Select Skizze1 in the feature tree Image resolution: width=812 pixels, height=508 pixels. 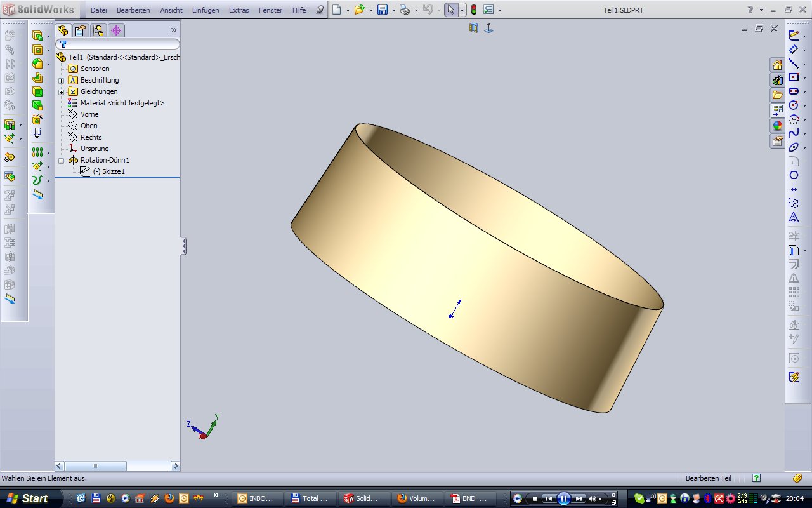108,171
